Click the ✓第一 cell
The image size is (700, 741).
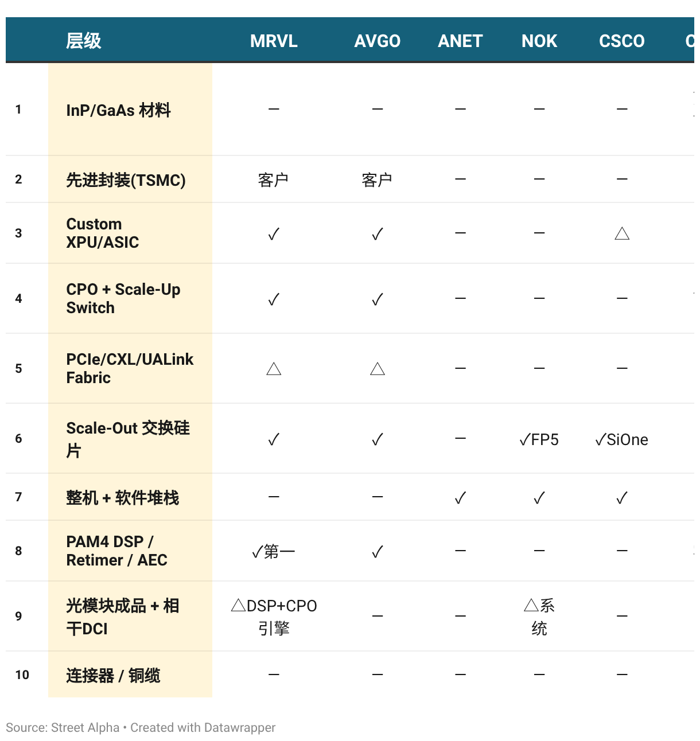click(274, 552)
